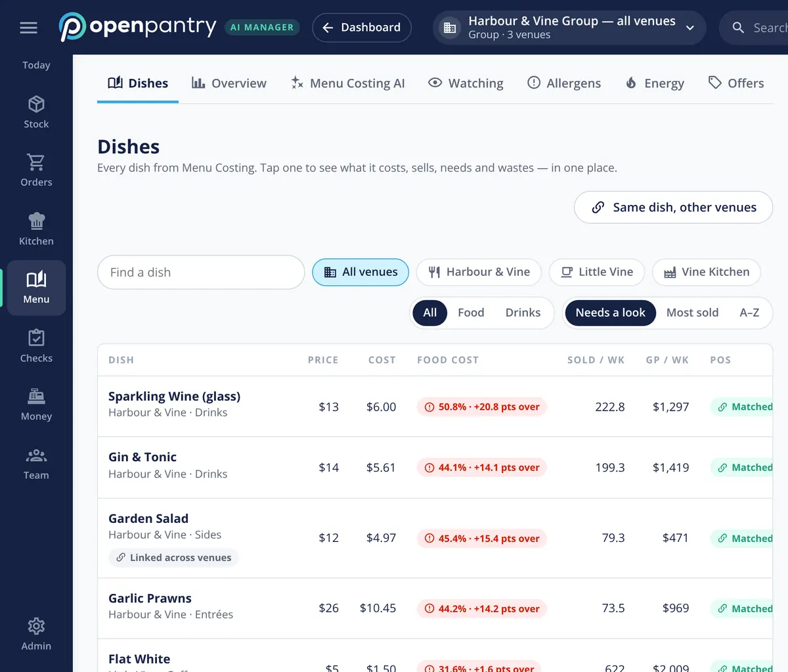
Task: Click Linked across venues badge
Action: coord(173,558)
